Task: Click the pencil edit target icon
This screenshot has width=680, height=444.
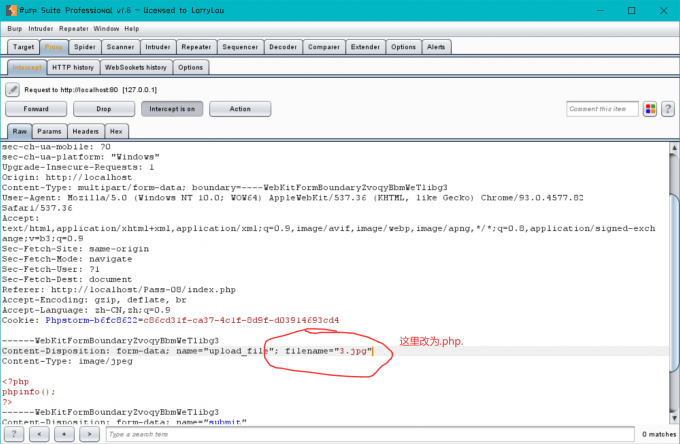Action: [x=13, y=89]
